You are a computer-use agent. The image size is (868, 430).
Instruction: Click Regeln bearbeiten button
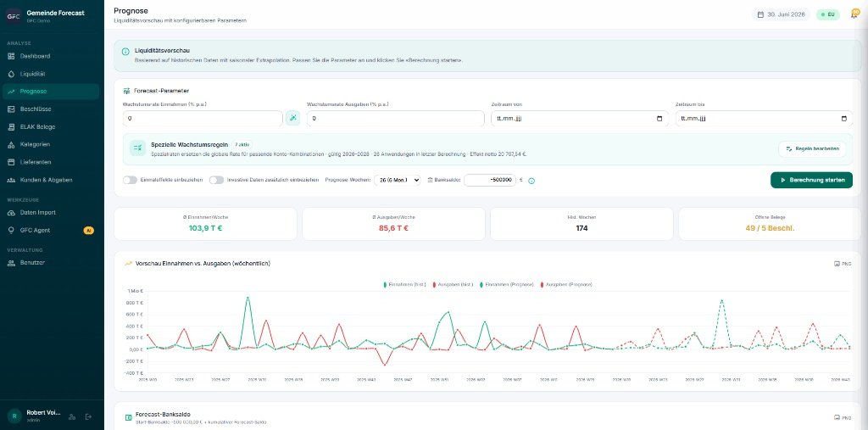coord(812,149)
